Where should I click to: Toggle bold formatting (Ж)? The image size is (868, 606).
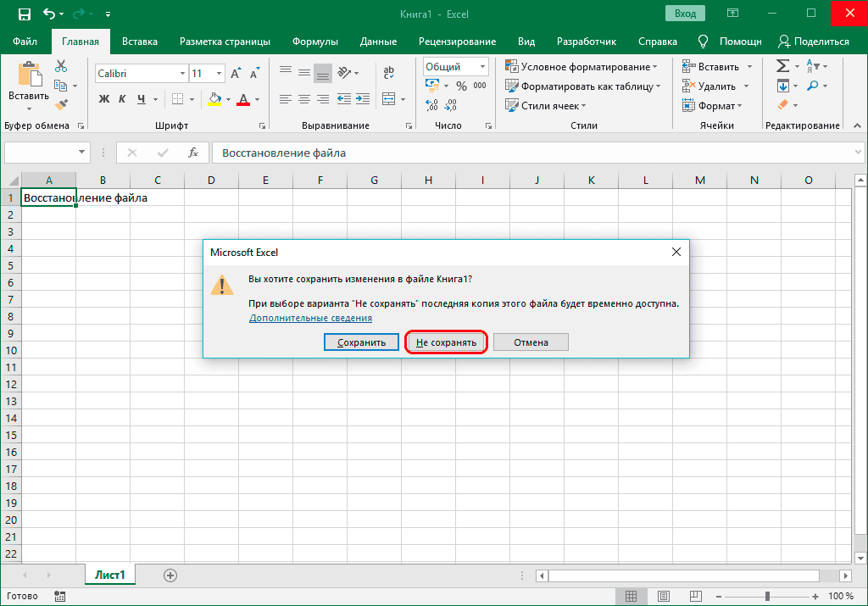(x=104, y=99)
